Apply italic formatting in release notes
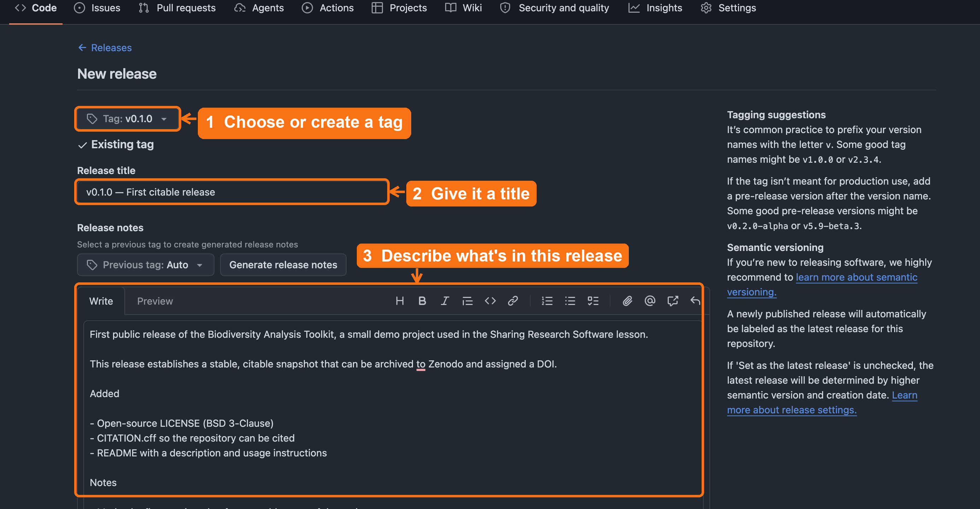The image size is (980, 509). pyautogui.click(x=445, y=301)
